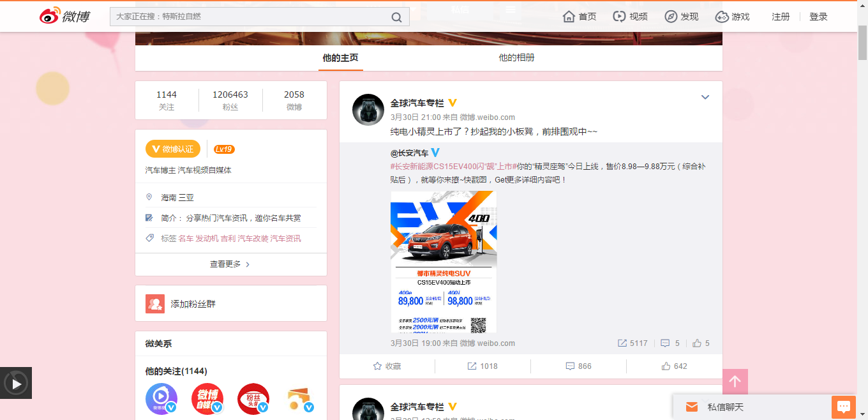The image size is (868, 420).
Task: Click the search magnifier icon
Action: 396,17
